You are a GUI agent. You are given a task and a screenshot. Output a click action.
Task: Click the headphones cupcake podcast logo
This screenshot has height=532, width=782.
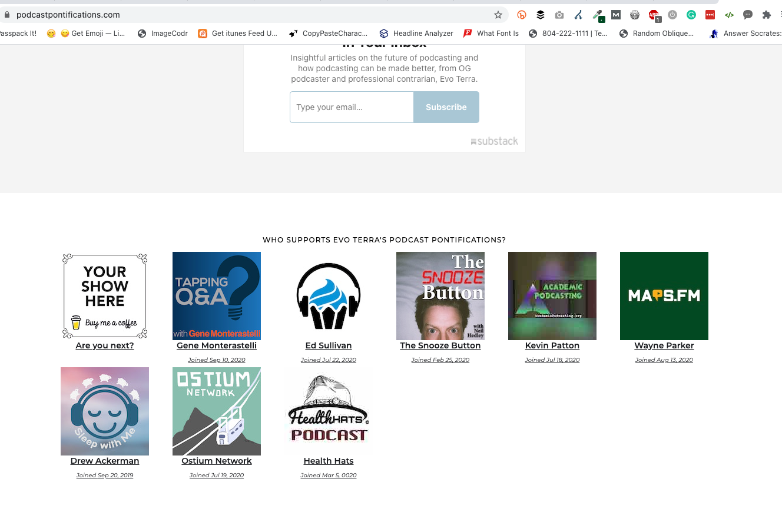[329, 296]
